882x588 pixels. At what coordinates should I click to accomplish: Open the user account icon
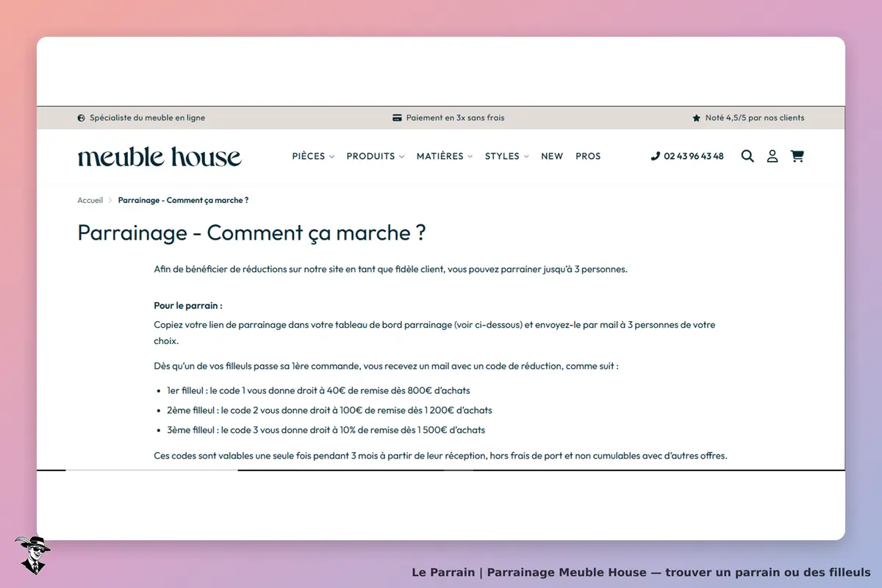coord(772,156)
